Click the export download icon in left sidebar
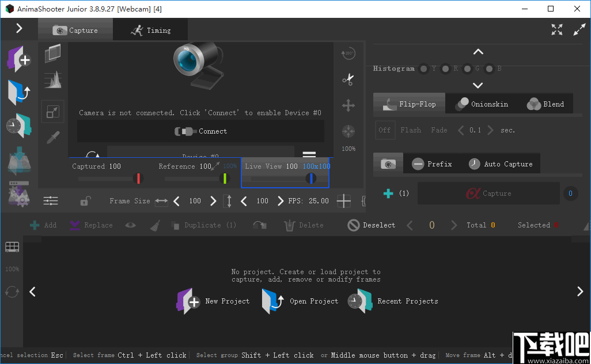 click(x=19, y=161)
